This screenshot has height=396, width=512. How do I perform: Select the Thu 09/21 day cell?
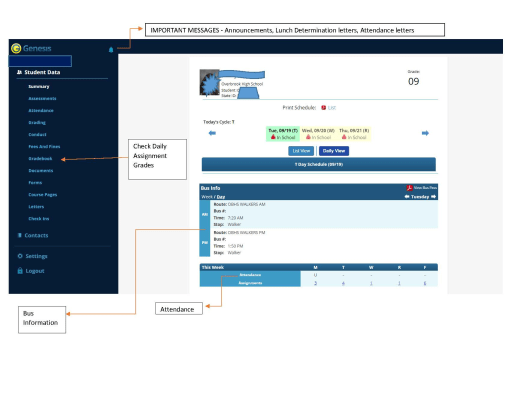(x=354, y=134)
